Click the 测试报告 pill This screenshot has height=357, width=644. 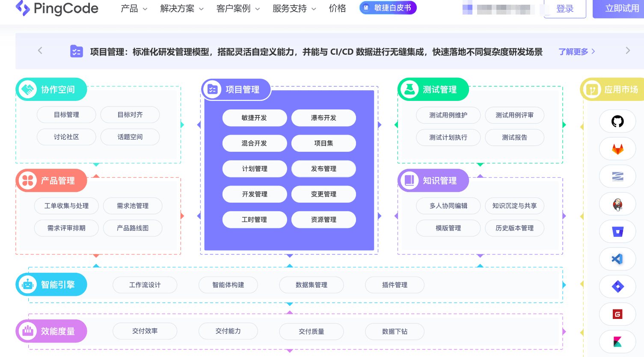515,137
